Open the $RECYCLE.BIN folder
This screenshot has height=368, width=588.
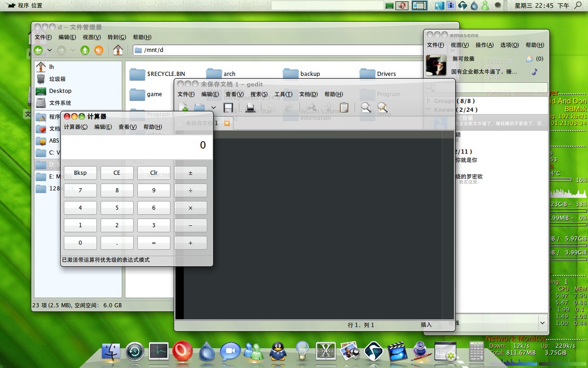tap(157, 74)
